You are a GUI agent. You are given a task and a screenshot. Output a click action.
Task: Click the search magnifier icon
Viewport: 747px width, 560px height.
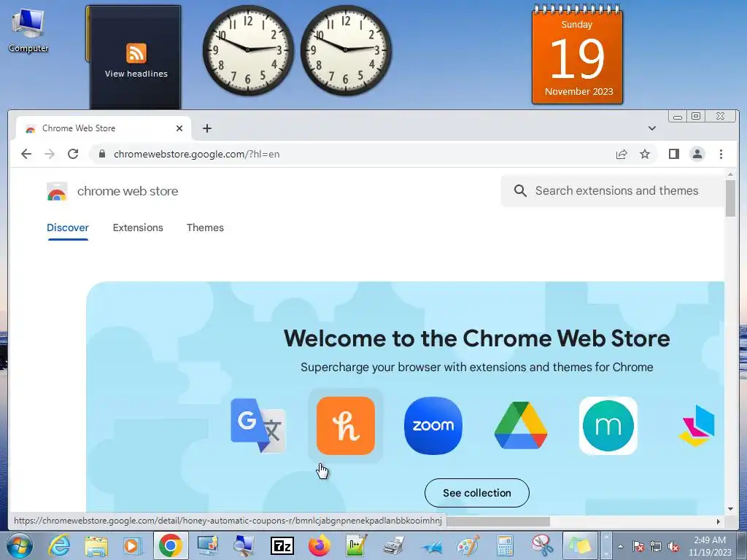(520, 191)
